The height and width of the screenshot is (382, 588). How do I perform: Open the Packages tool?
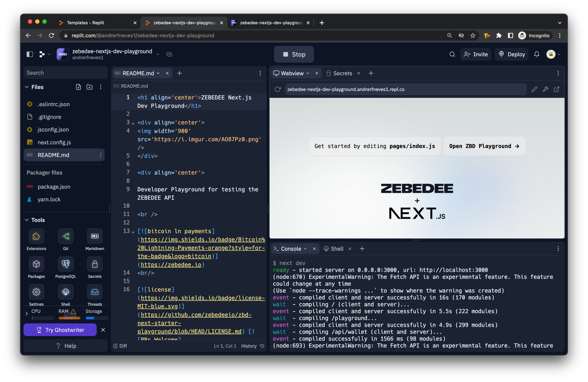(36, 264)
